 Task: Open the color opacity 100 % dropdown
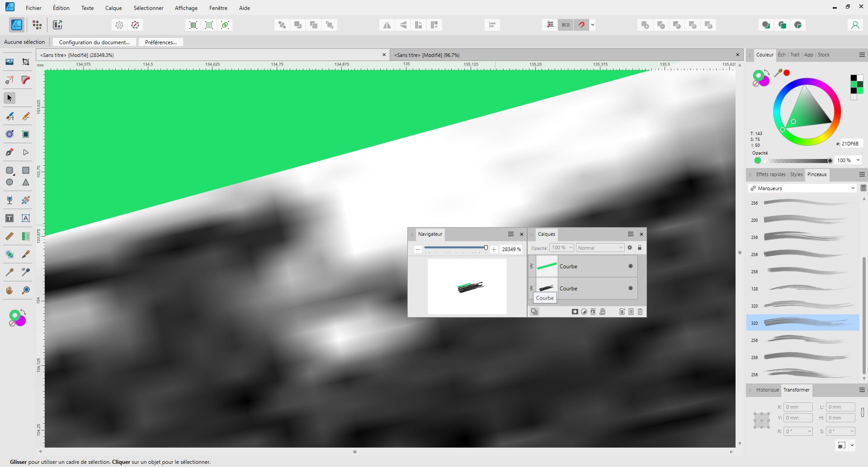[858, 160]
